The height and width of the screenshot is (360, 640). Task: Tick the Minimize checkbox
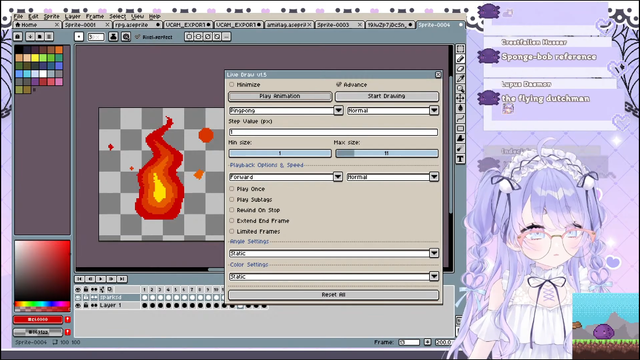(231, 84)
